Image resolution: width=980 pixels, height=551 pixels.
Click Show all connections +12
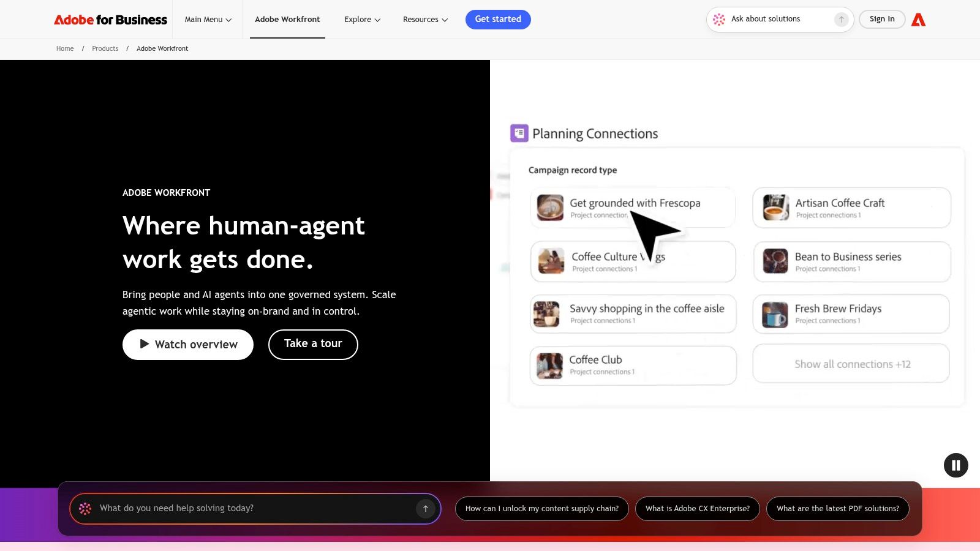[851, 364]
